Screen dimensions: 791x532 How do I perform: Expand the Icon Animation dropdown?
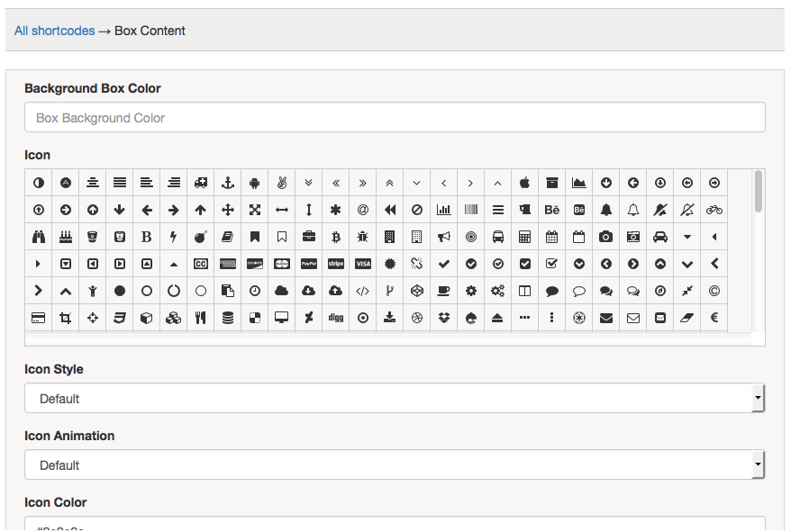pos(394,465)
